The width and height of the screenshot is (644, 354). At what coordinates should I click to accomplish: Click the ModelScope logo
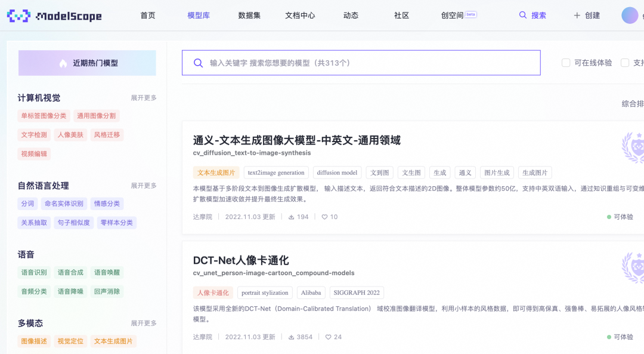click(x=54, y=16)
